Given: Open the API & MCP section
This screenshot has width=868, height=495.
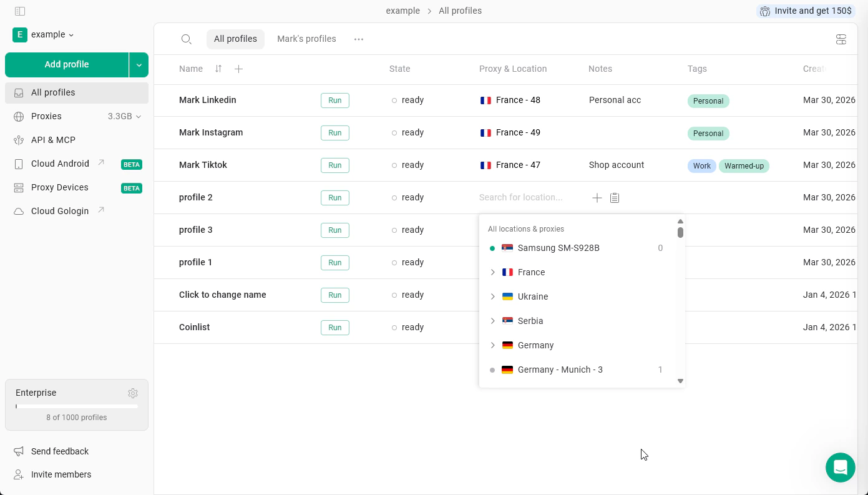Looking at the screenshot, I should click(x=53, y=140).
